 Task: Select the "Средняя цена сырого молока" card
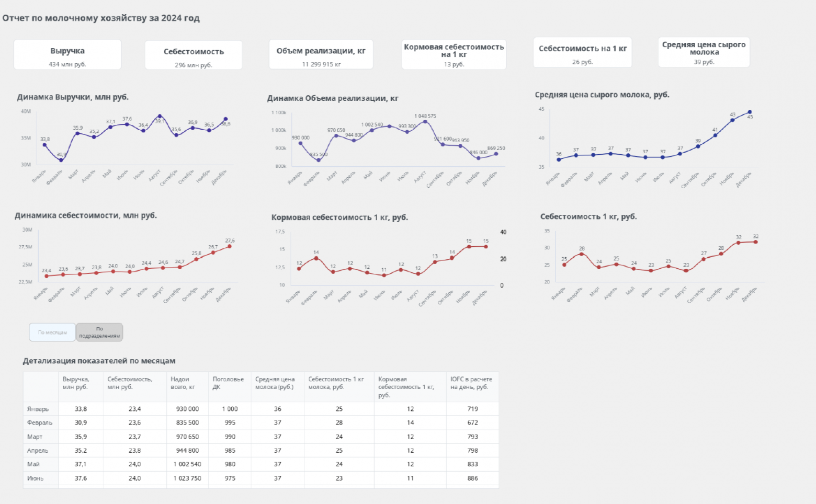coord(704,52)
